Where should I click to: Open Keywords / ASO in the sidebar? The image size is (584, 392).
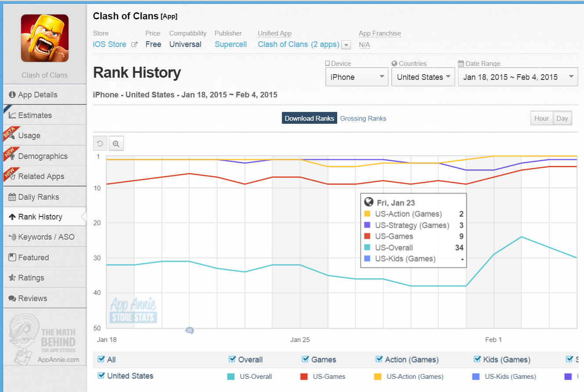[45, 237]
